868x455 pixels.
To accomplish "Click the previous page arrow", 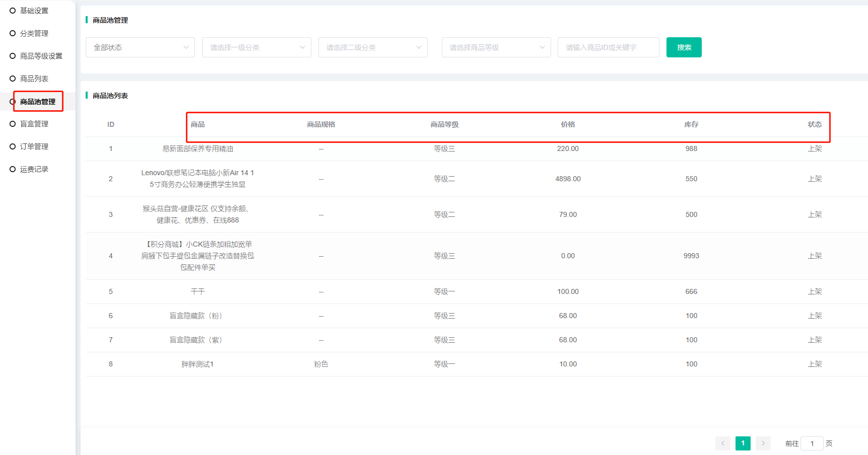I will (722, 443).
